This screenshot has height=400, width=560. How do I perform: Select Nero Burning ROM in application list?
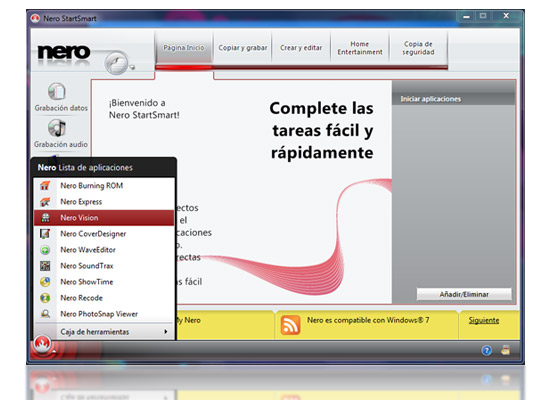click(x=104, y=186)
